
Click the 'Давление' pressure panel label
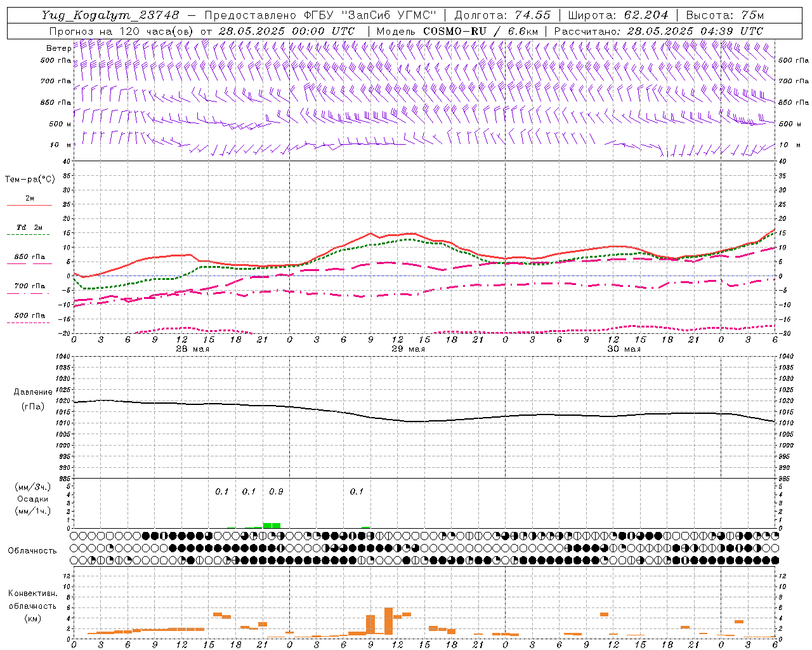33,392
